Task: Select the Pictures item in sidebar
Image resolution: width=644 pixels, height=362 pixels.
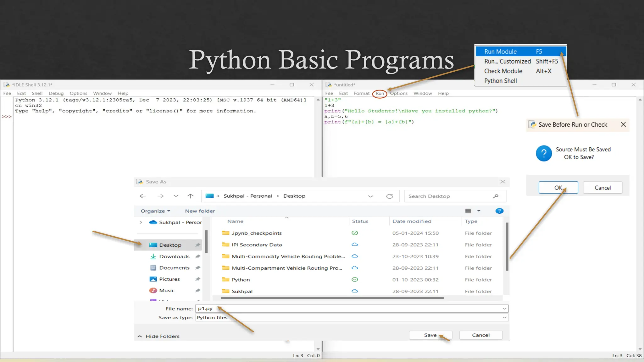Action: click(x=169, y=279)
